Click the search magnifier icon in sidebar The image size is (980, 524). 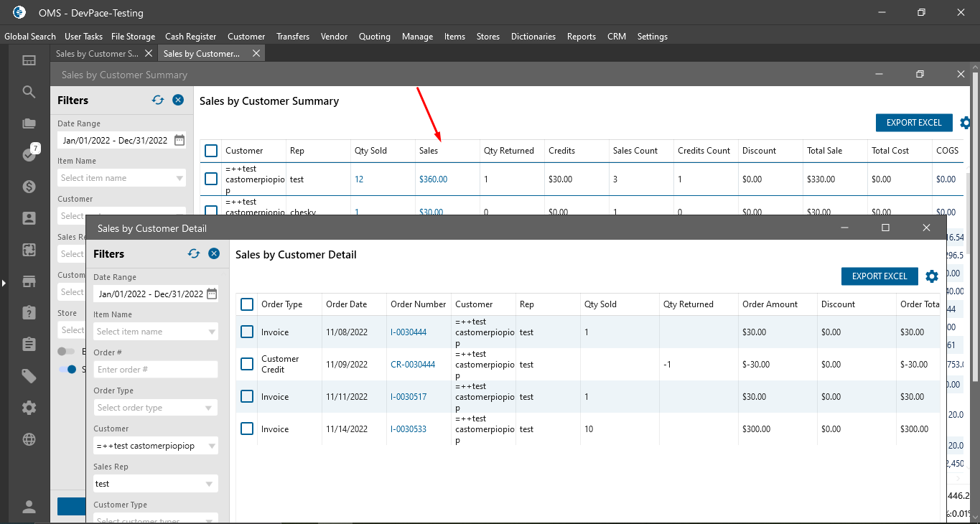29,92
